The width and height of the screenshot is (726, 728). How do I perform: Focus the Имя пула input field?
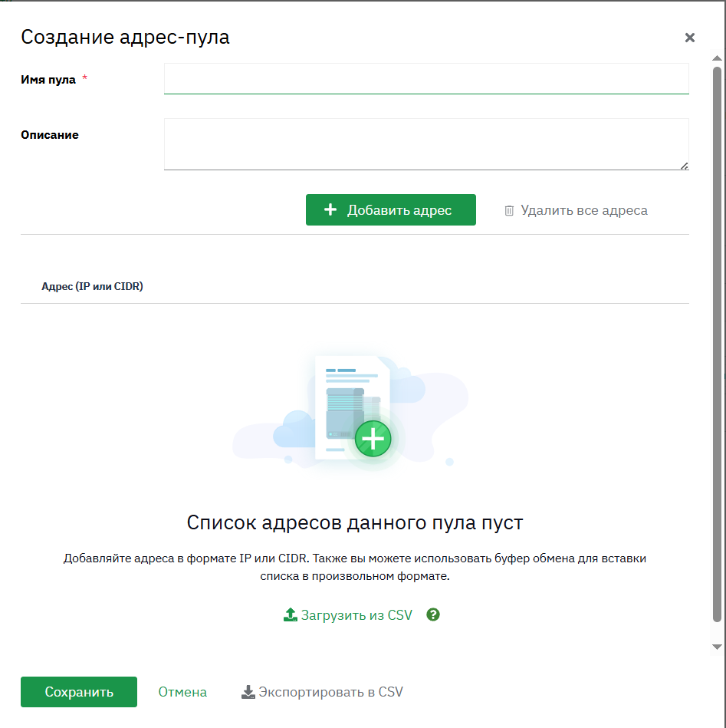(426, 78)
